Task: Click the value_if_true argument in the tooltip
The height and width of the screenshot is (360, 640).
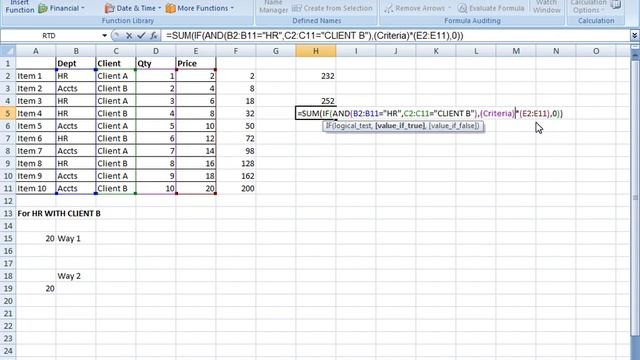Action: click(400, 126)
